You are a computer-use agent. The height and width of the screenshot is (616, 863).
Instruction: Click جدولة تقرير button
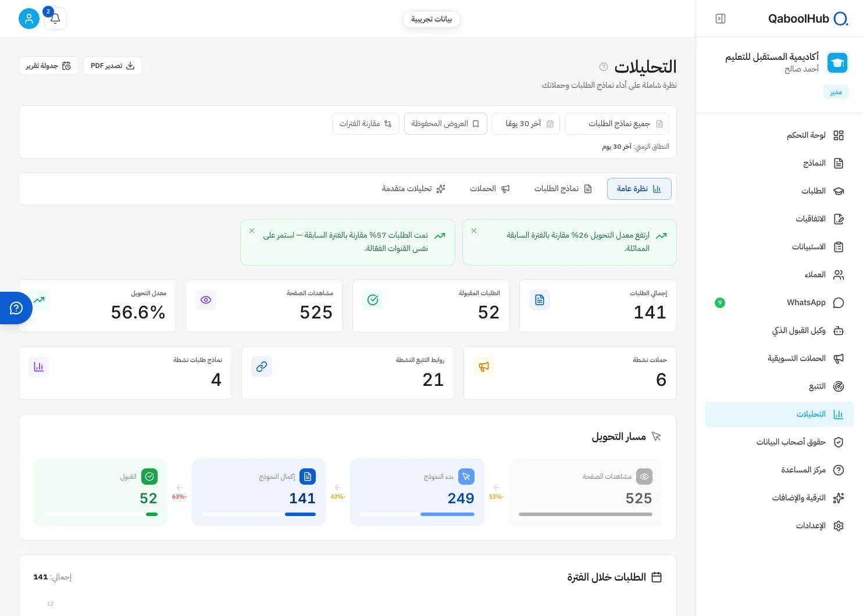pos(48,66)
